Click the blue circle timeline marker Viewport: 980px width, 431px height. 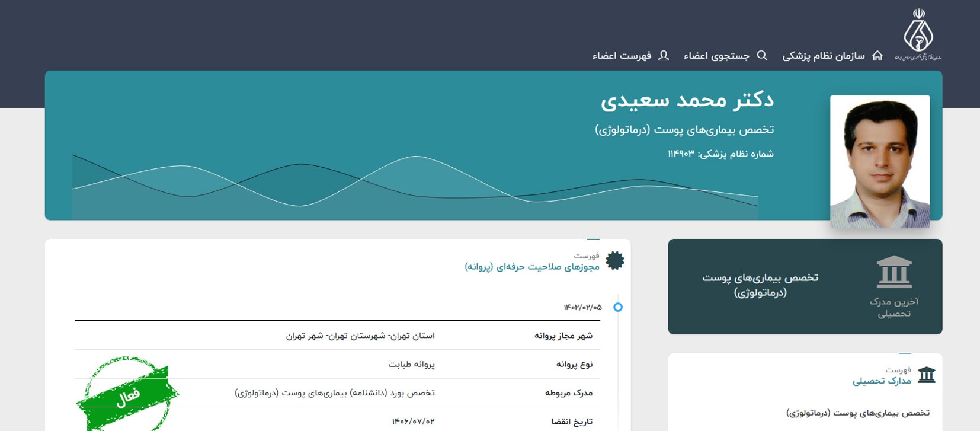[x=618, y=307]
